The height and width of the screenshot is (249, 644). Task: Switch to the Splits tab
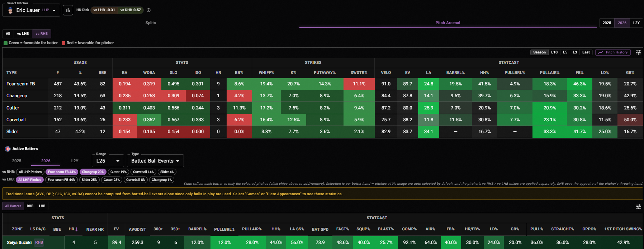tap(151, 23)
